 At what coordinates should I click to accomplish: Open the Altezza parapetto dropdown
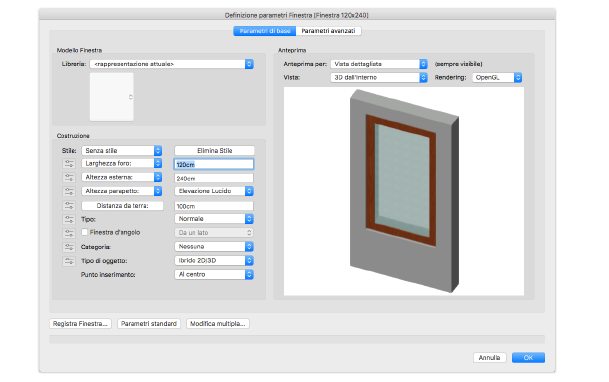pyautogui.click(x=122, y=191)
